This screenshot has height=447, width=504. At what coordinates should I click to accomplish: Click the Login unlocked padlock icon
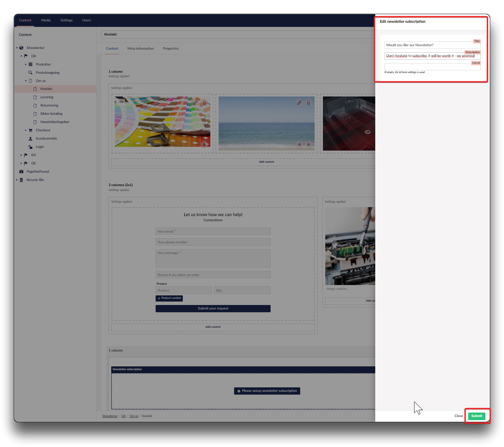tap(30, 147)
